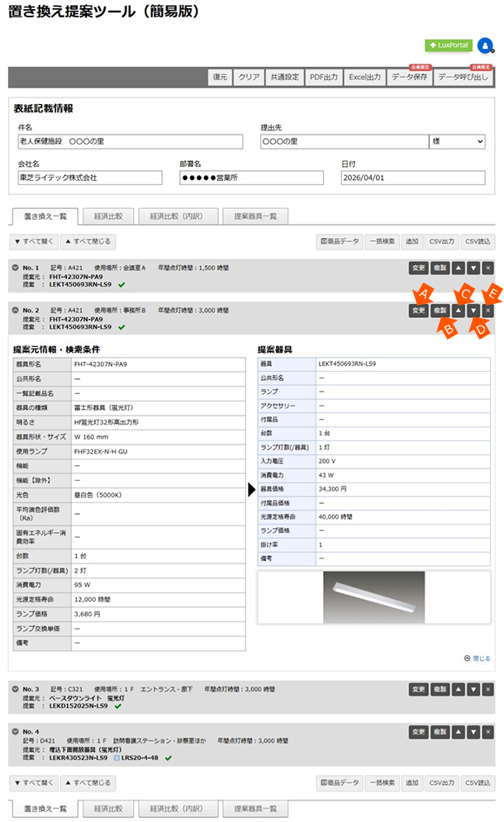Viewport: 504px width, 822px height.
Task: Click the PDF出力 button
Action: coord(323,77)
